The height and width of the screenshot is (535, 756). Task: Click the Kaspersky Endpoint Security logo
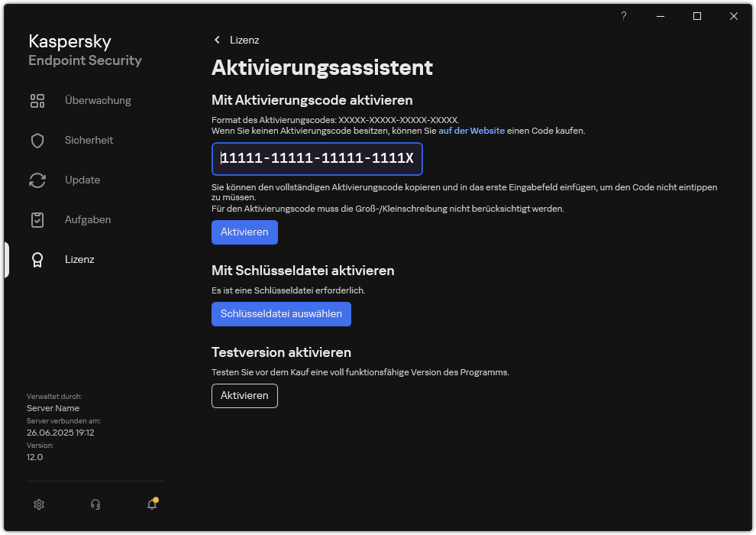click(84, 50)
